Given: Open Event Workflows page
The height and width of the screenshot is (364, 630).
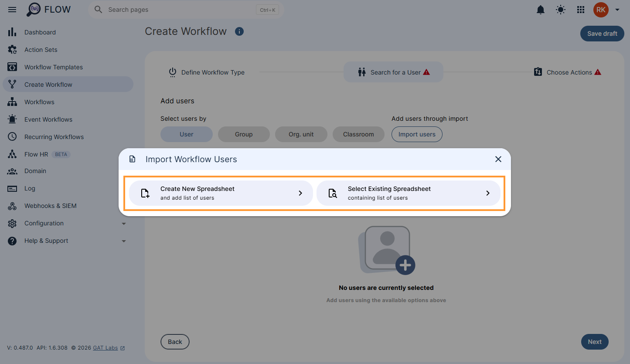Looking at the screenshot, I should pyautogui.click(x=68, y=119).
